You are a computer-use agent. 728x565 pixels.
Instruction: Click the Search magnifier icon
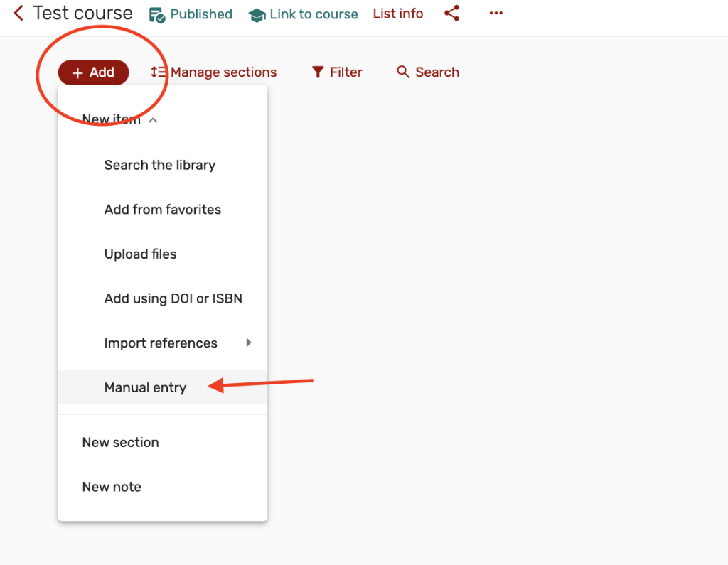click(x=403, y=72)
